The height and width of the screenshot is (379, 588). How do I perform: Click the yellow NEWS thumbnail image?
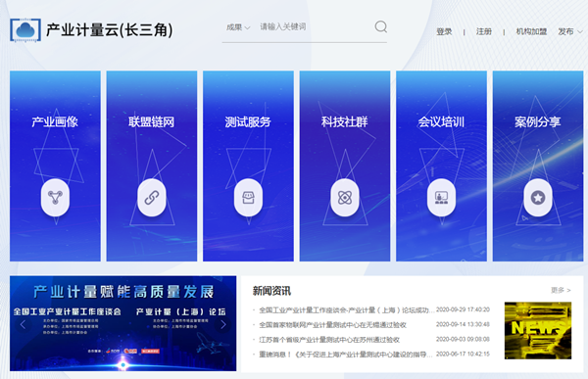click(x=538, y=330)
